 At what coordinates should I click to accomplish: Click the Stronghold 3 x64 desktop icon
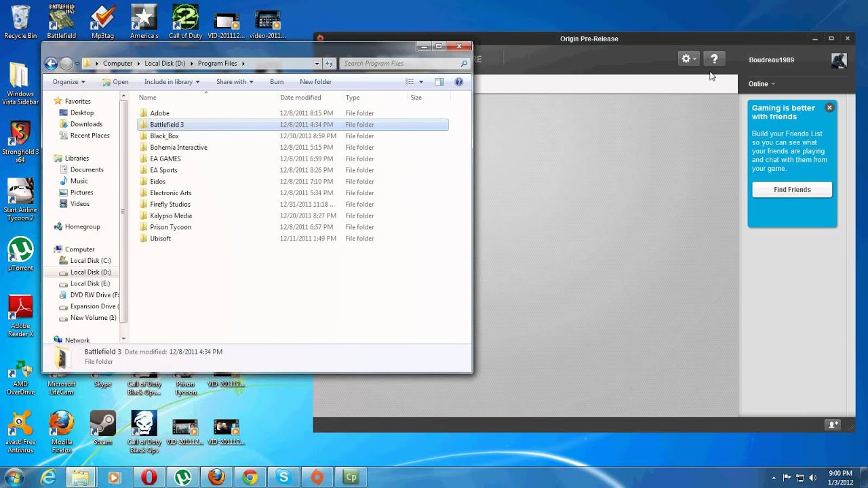pyautogui.click(x=20, y=142)
